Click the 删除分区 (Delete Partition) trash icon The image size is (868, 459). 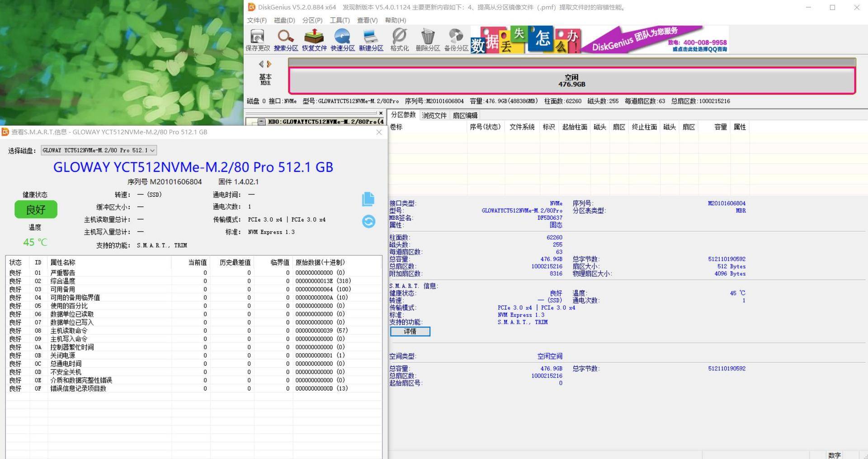coord(428,39)
